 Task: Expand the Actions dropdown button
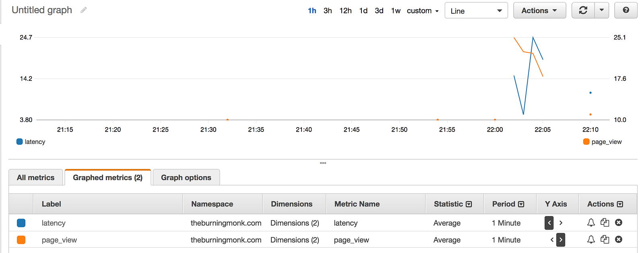[539, 10]
